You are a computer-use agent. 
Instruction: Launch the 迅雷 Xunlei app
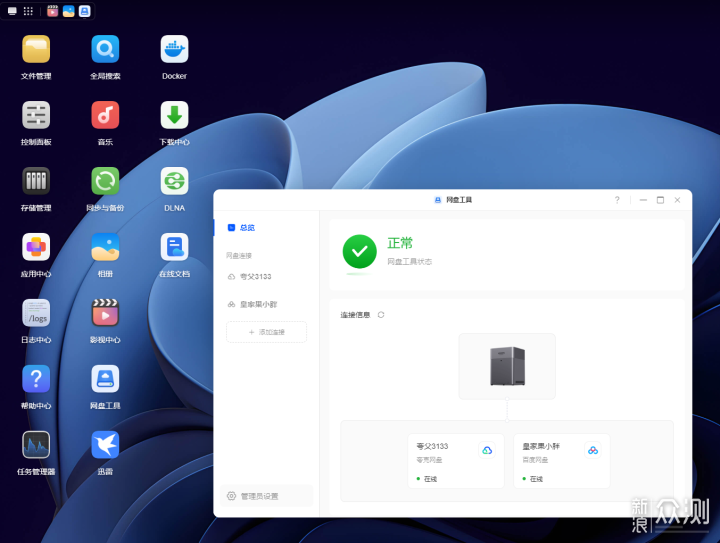click(105, 445)
